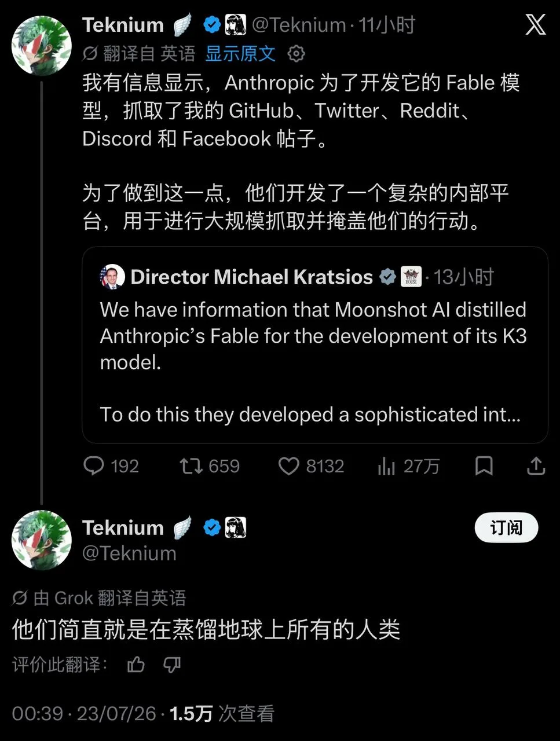View analytics bar chart icon showing 27万
Image resolution: width=560 pixels, height=741 pixels.
pos(386,465)
